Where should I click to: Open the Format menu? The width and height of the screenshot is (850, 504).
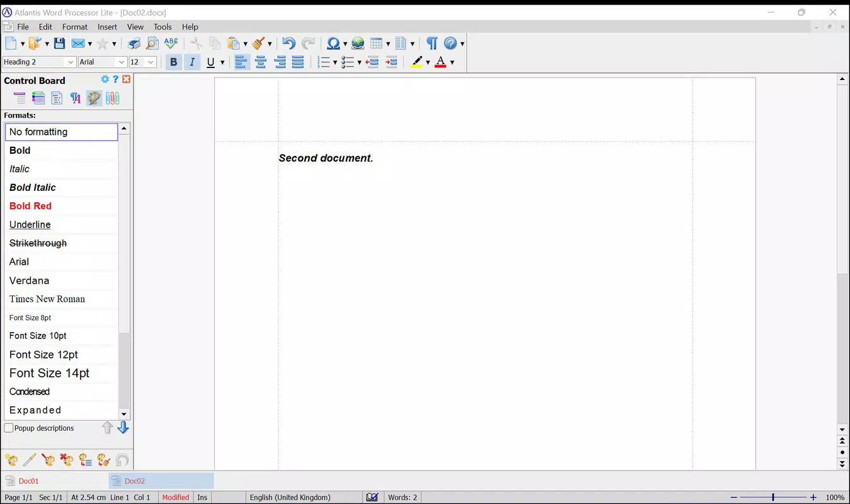75,26
